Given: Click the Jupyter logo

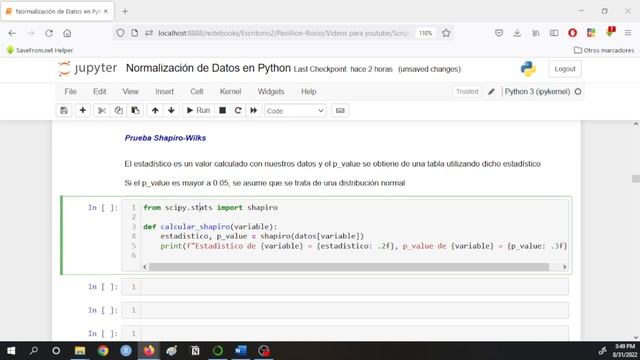Looking at the screenshot, I should pos(87,69).
